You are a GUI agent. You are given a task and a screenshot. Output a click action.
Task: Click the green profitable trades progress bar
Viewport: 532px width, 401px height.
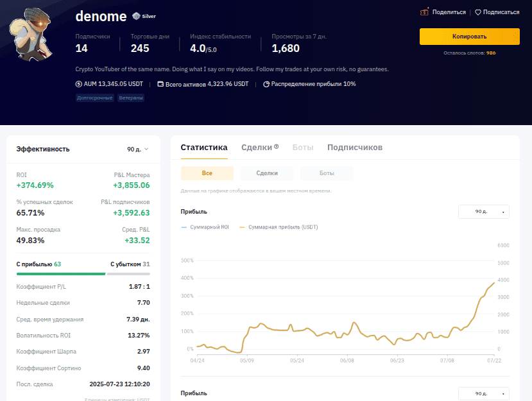pyautogui.click(x=61, y=274)
